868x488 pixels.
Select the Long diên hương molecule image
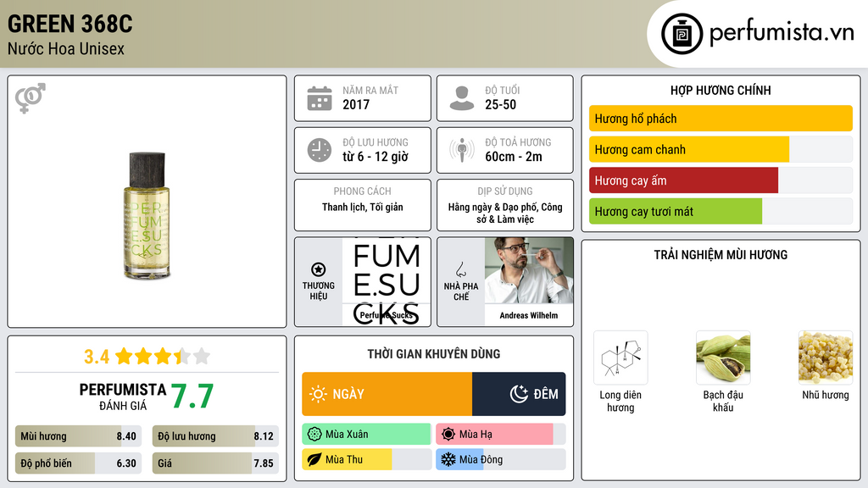pos(620,358)
